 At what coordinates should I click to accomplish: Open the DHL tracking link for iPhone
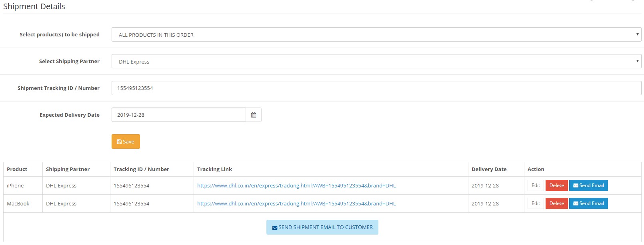(x=296, y=185)
